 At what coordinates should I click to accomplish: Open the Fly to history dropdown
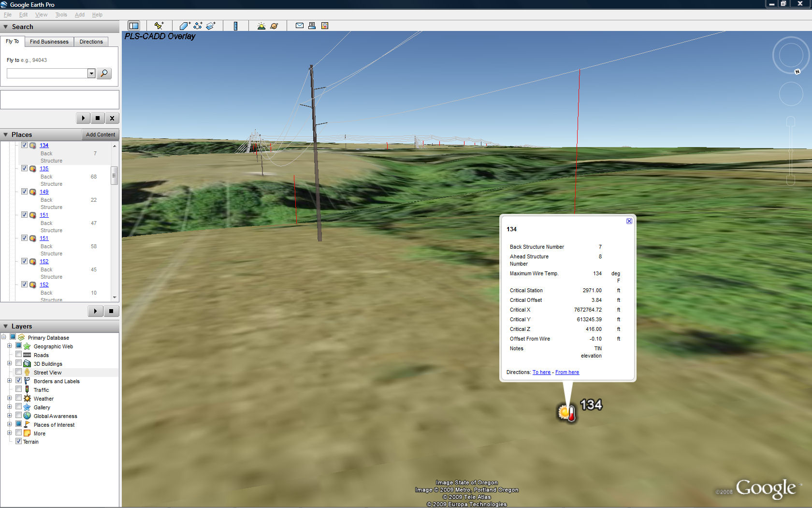(91, 74)
